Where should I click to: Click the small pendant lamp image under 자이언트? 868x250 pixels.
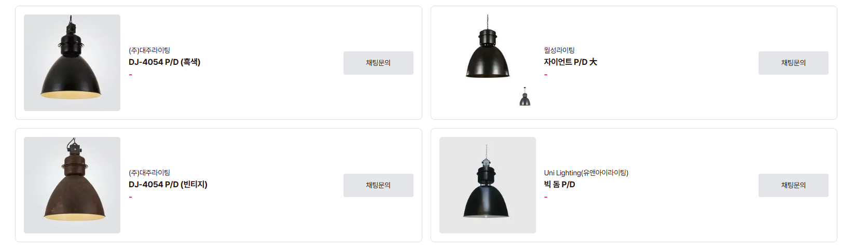tap(525, 97)
